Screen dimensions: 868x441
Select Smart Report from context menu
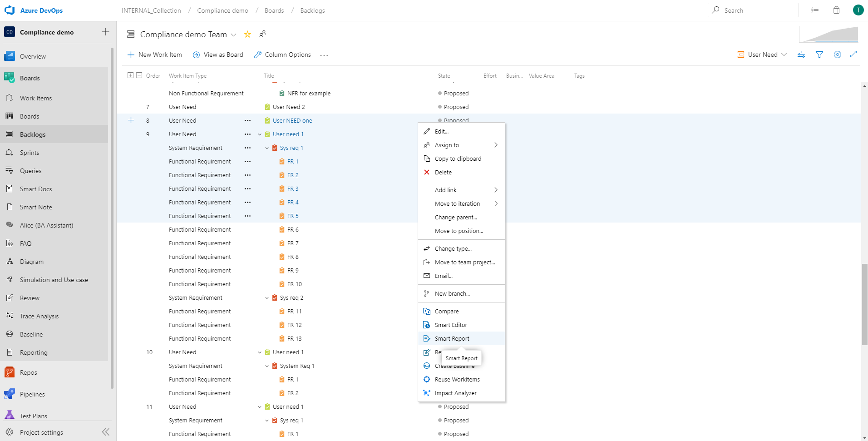click(x=452, y=338)
